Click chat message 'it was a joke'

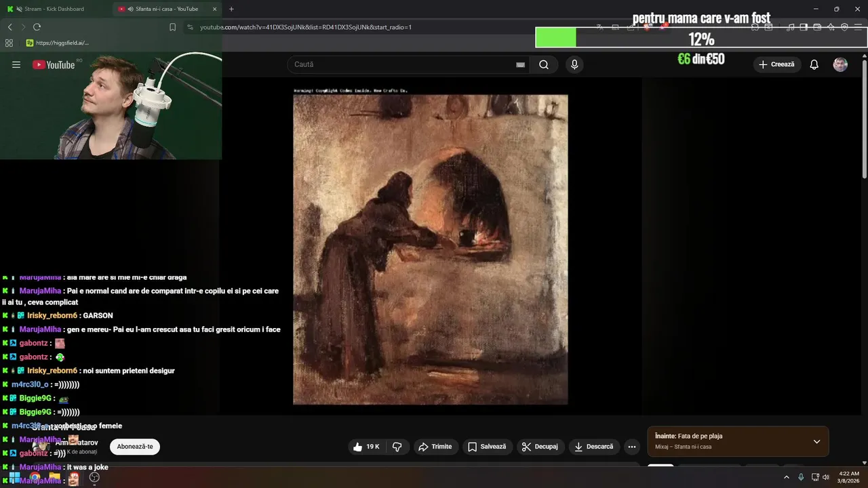tap(87, 467)
